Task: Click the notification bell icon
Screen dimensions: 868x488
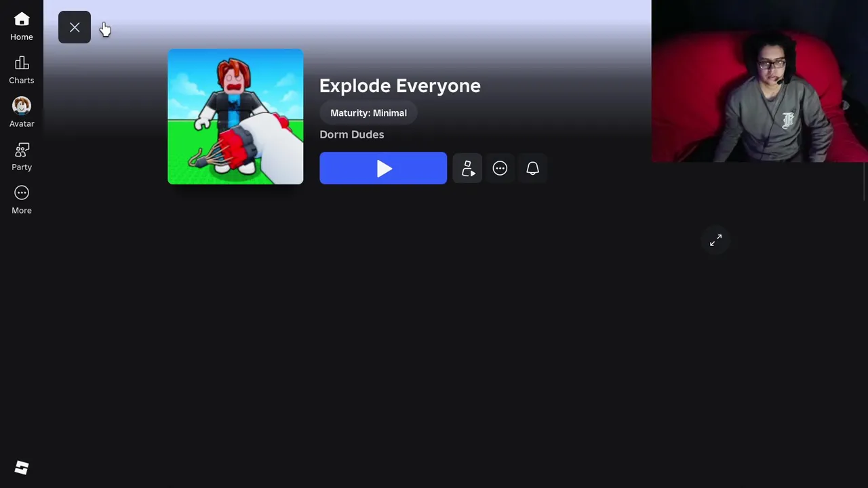Action: point(532,168)
